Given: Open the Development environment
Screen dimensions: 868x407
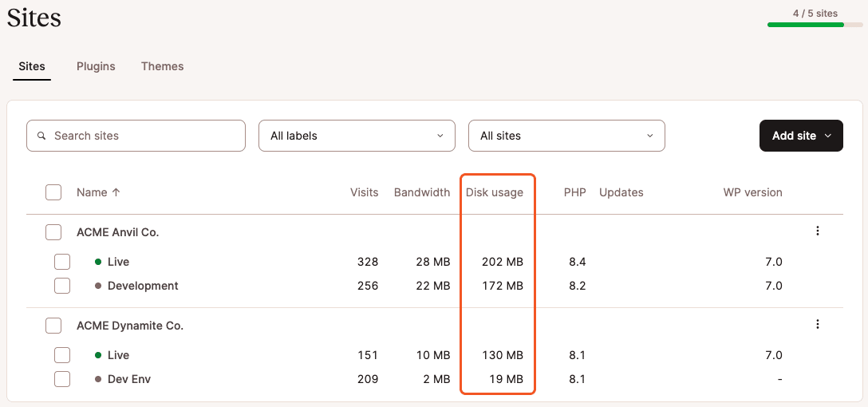Looking at the screenshot, I should coord(143,286).
